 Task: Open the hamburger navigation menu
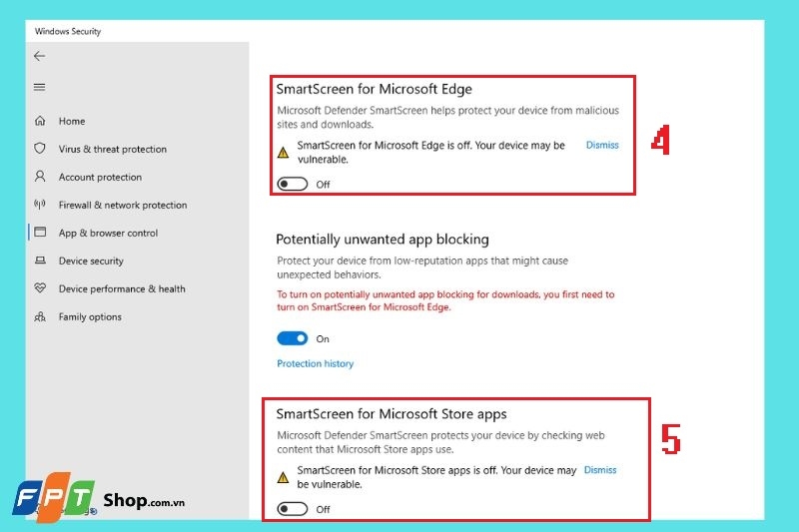pyautogui.click(x=39, y=87)
